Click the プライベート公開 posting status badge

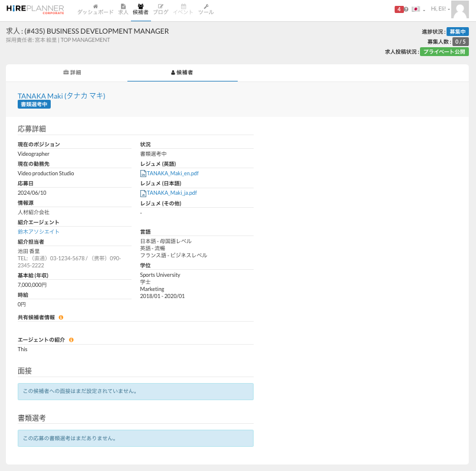(444, 52)
